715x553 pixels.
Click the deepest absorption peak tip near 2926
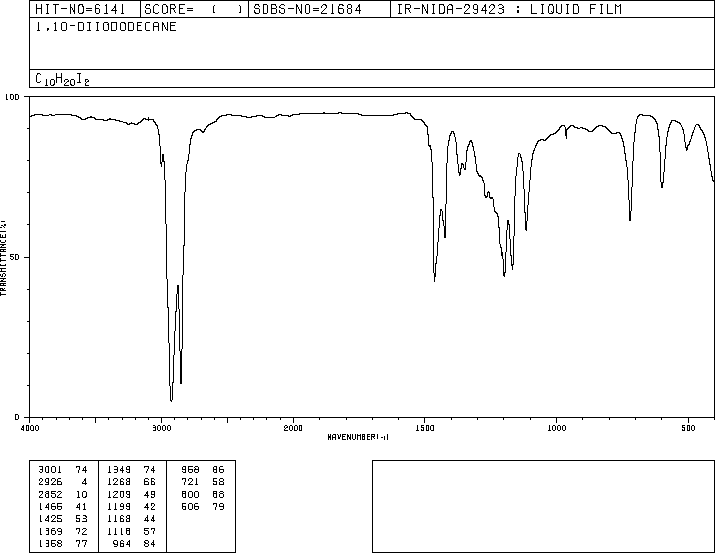[171, 401]
